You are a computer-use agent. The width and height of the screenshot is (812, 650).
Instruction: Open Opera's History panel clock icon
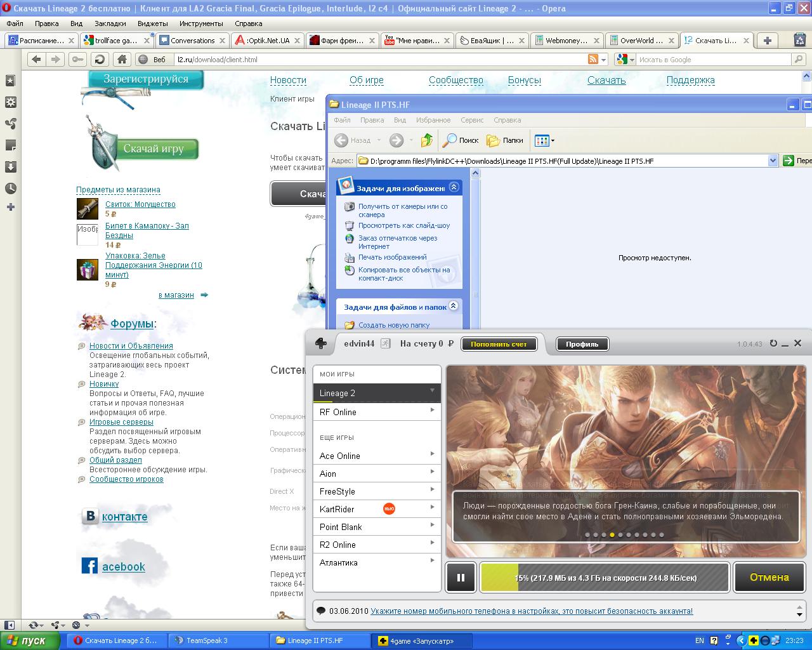point(10,189)
